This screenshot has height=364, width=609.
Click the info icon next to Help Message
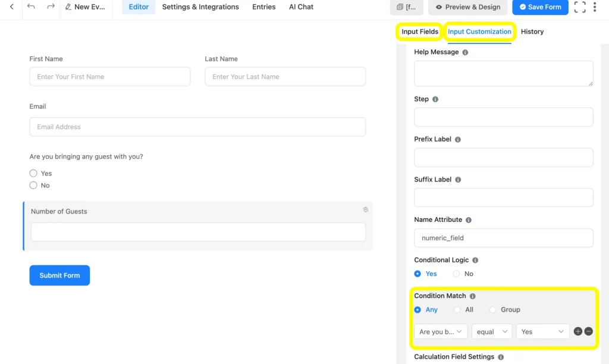[x=465, y=52]
